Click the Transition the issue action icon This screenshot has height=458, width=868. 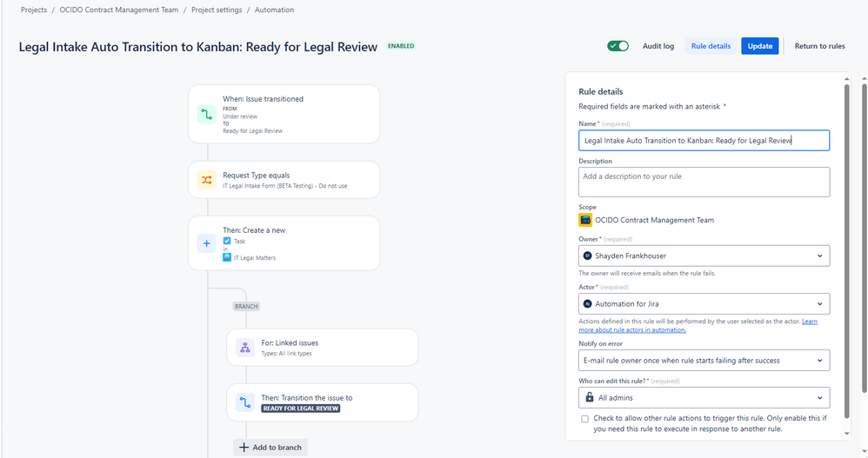pos(244,402)
